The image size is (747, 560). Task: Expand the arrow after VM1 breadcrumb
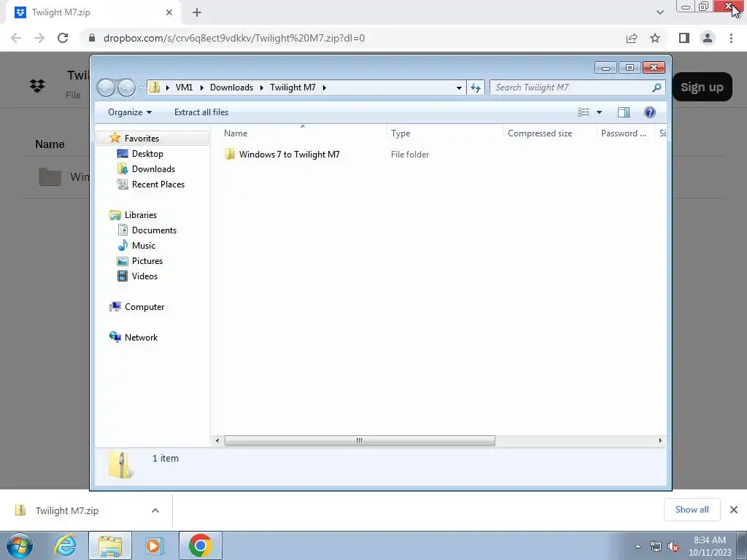pyautogui.click(x=201, y=87)
